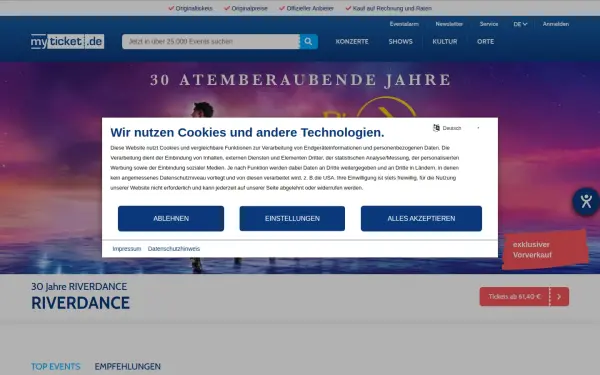Click the 30 ATEMBERAUBENDE JAHRE banner text
600x375 pixels.
pos(300,80)
